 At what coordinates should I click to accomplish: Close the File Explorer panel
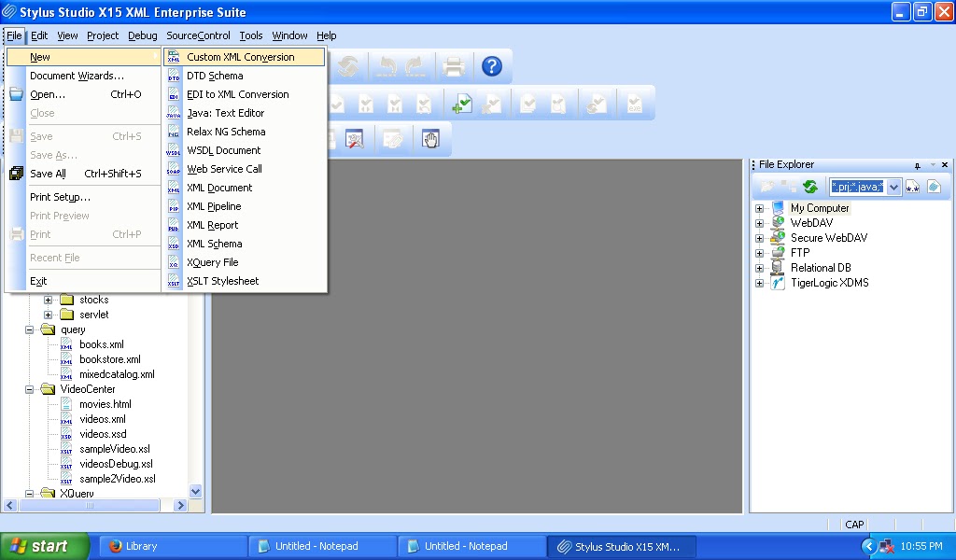[x=945, y=165]
